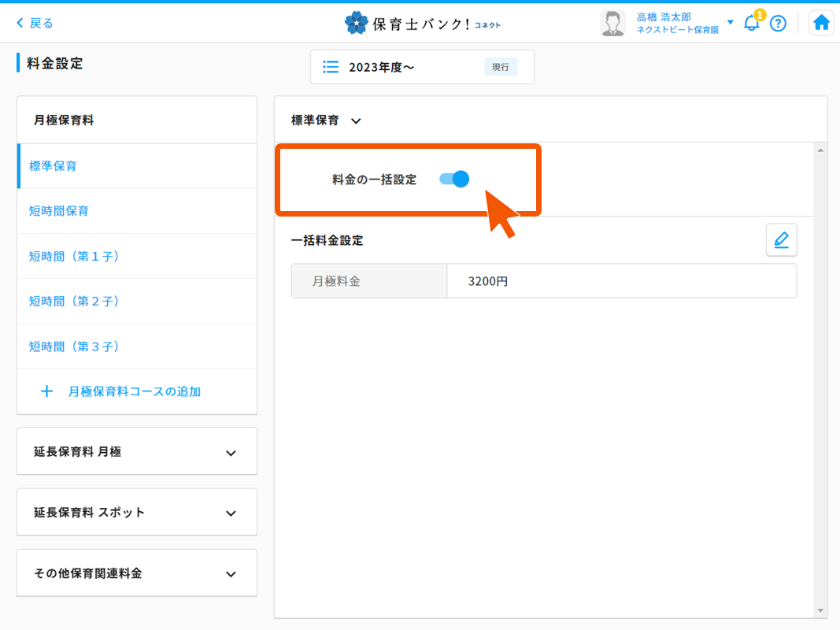Screen dimensions: 840x630
Task: Click the 3200円 monthly fee value
Action: click(488, 281)
